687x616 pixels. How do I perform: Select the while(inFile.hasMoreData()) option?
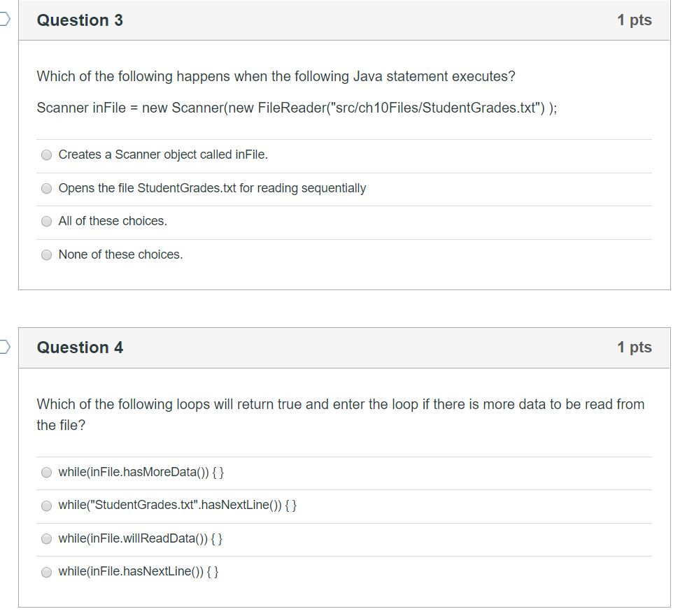tap(46, 473)
